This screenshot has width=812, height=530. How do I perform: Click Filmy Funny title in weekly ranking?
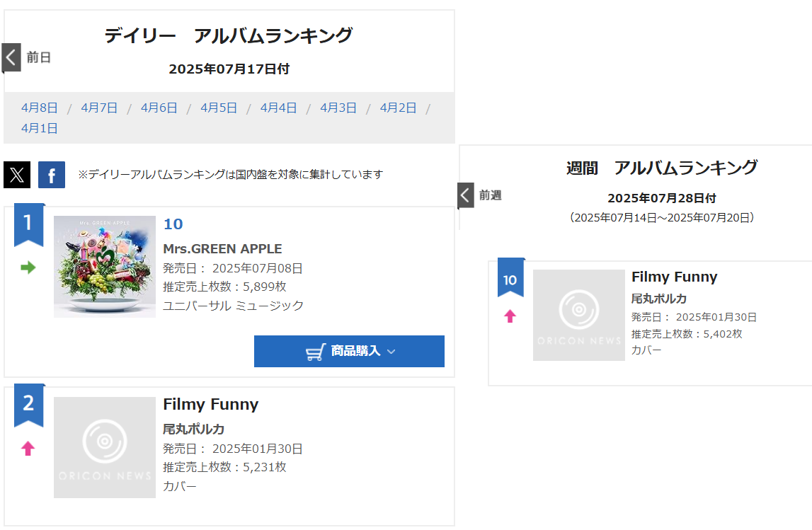pos(674,277)
